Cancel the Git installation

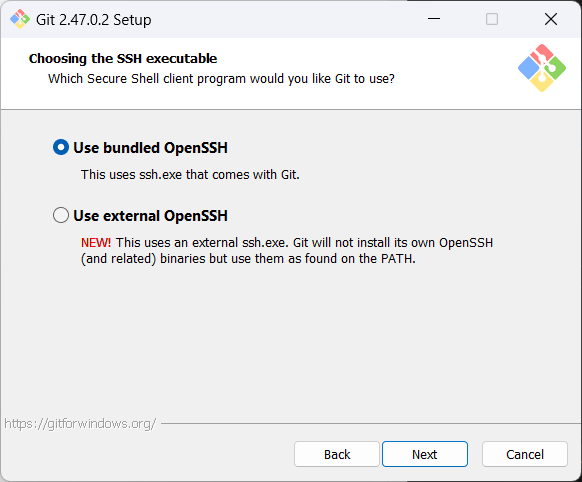(525, 454)
